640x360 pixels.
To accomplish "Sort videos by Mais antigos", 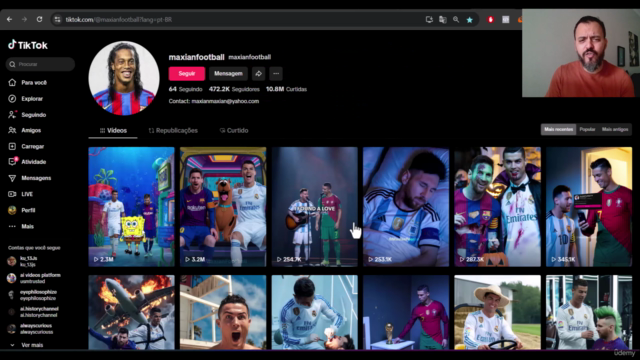I will [x=615, y=129].
